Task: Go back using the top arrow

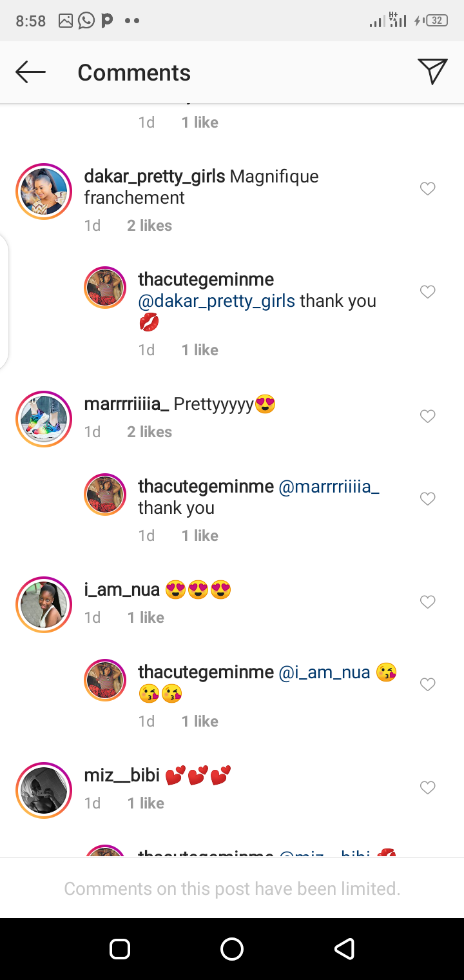Action: tap(30, 72)
